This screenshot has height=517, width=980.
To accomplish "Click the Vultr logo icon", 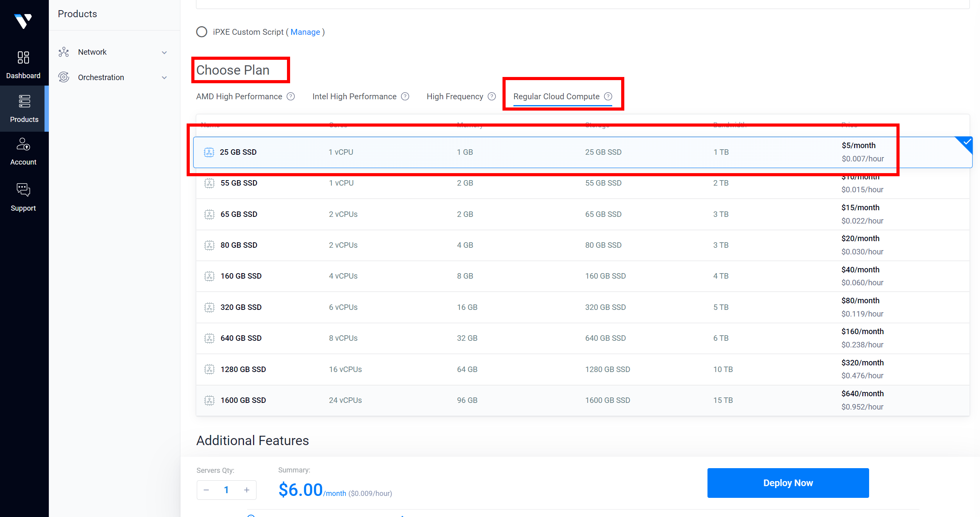I will [x=23, y=21].
